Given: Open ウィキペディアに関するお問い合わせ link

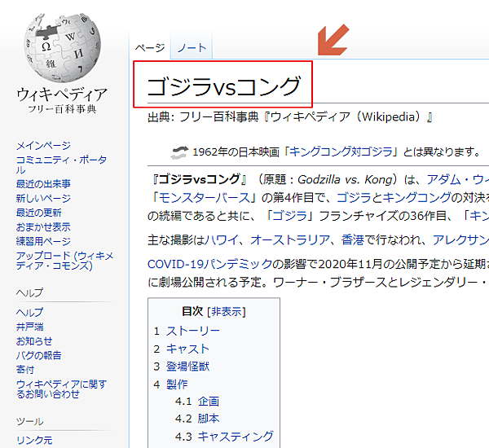Looking at the screenshot, I should (x=61, y=389).
